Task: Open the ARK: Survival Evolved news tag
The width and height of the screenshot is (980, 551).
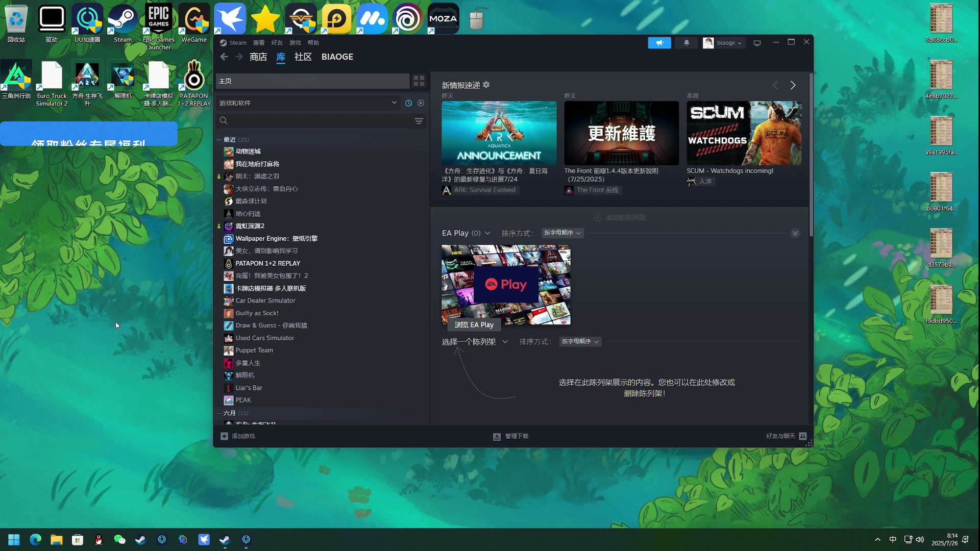Action: coord(480,190)
